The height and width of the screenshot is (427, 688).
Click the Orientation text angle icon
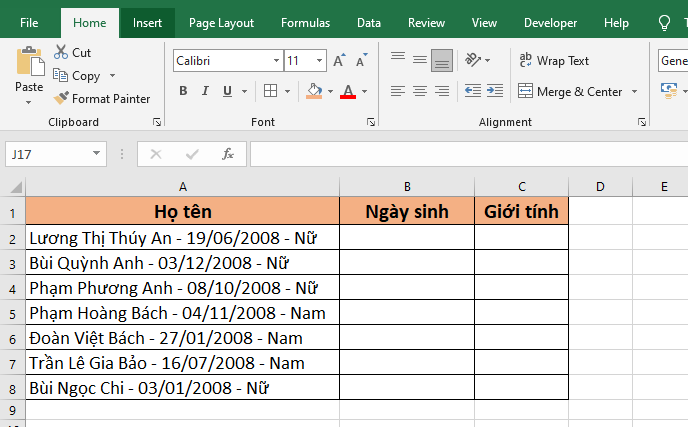pos(474,61)
